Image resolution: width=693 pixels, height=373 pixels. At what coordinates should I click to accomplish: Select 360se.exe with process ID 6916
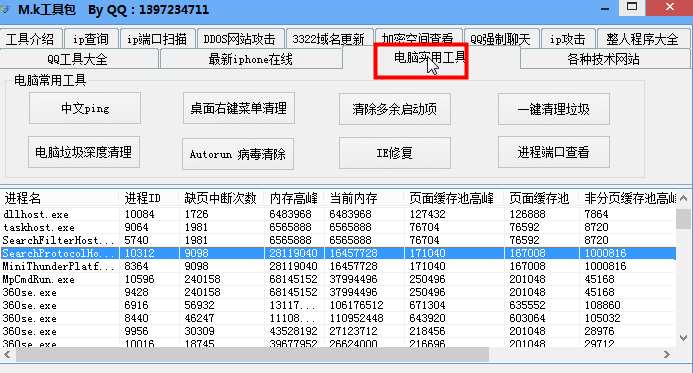(x=338, y=305)
